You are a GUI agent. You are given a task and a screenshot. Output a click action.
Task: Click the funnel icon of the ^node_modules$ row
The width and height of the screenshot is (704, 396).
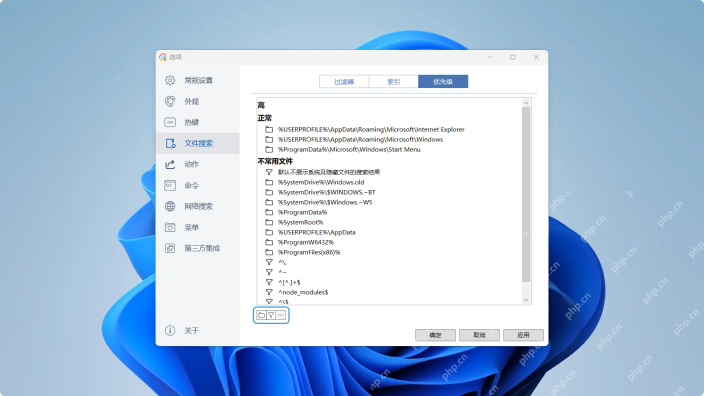[269, 292]
